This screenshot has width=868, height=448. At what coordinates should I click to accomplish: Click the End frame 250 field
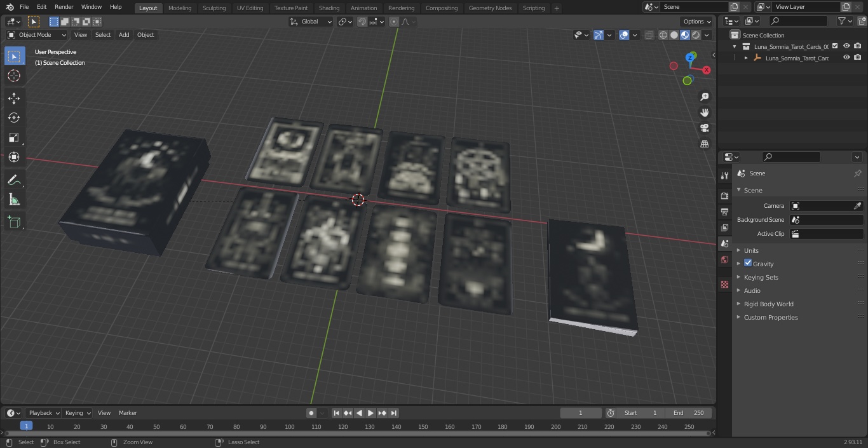point(688,413)
